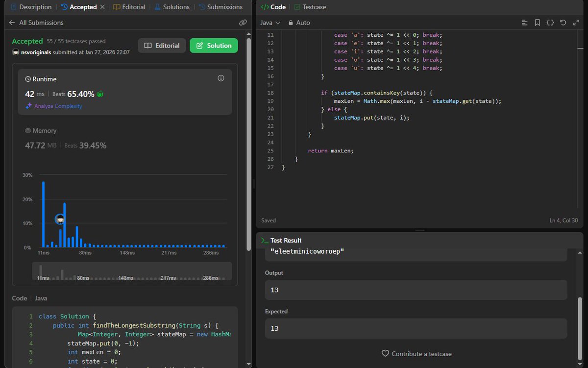Click the mini range selector below the chart
The width and height of the screenshot is (588, 368).
132,271
